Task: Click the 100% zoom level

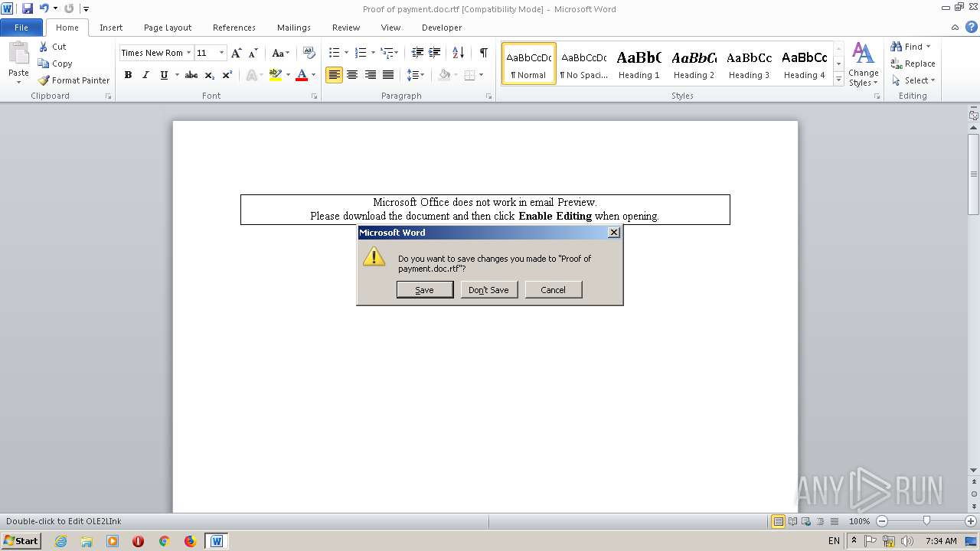Action: click(860, 521)
